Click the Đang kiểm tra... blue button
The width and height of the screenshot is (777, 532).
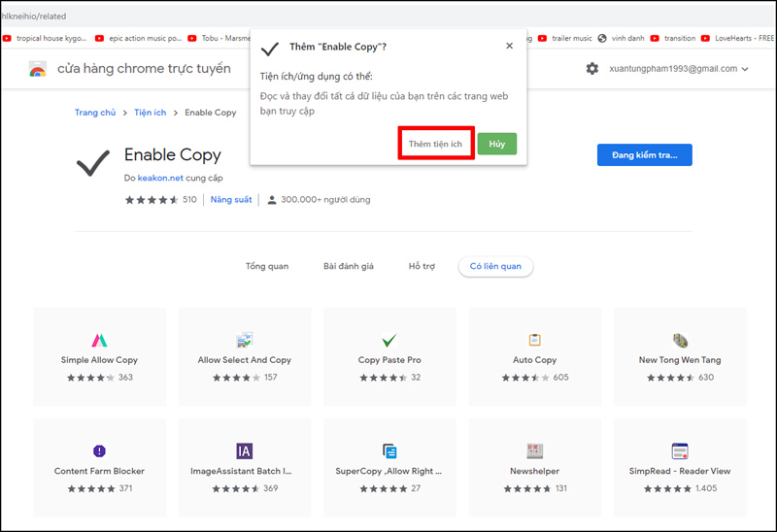(x=644, y=155)
